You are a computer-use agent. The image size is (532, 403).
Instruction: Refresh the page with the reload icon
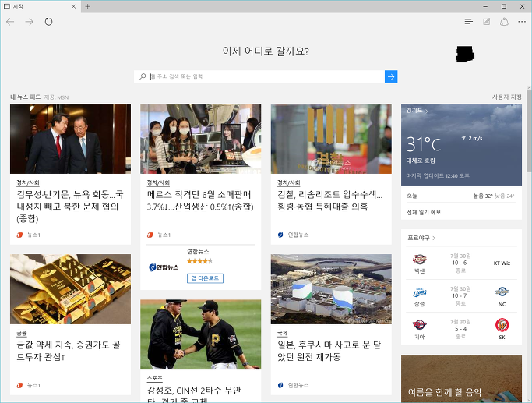point(48,22)
